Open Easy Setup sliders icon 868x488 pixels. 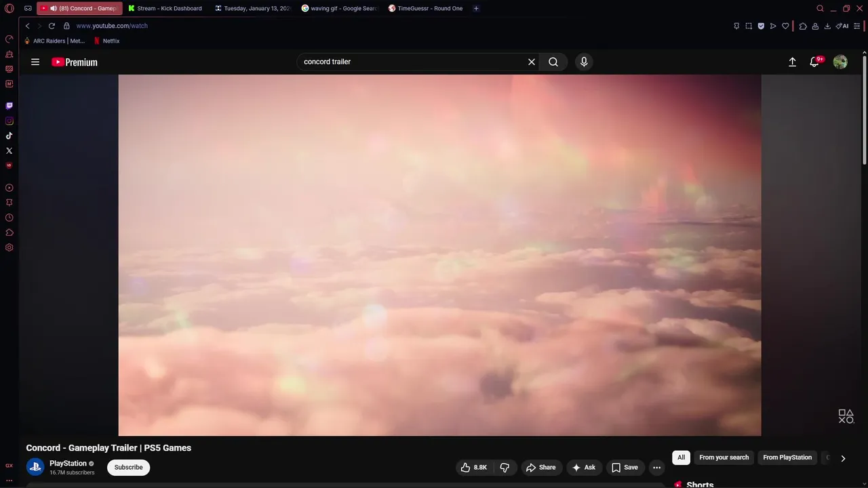[857, 26]
